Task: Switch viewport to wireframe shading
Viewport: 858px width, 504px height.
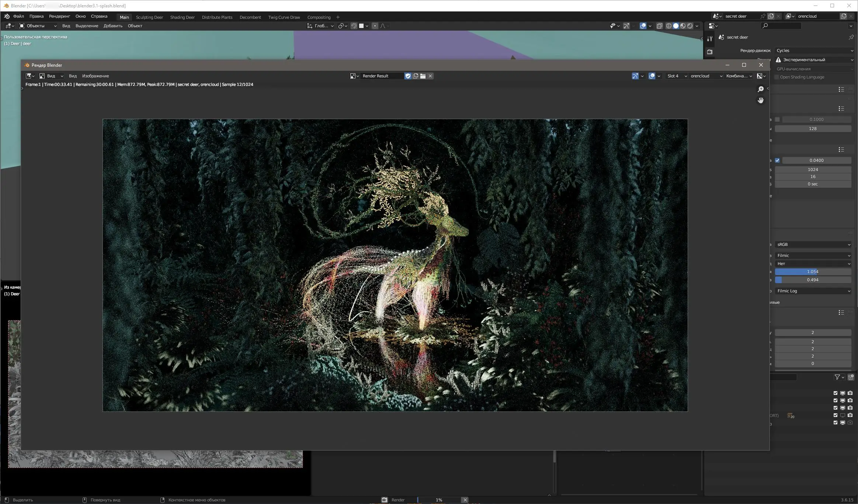Action: (668, 26)
